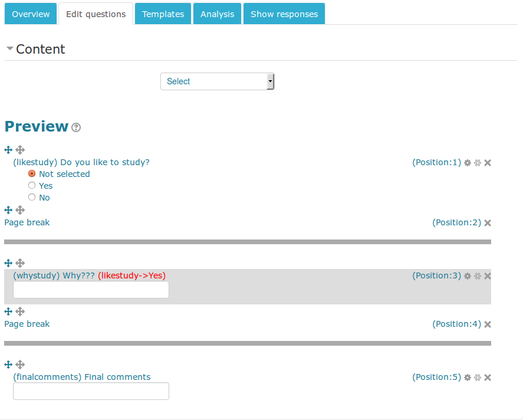Click the 'Do you like to study?' question label
Image resolution: width=523 pixels, height=420 pixels.
tap(105, 162)
